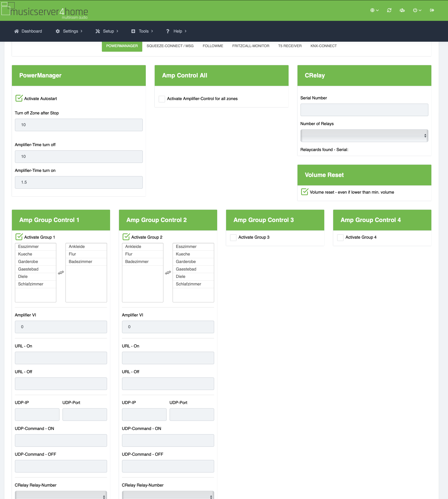Screen dimensions: 448x499
Task: Check Activate Group 3 box
Action: point(233,237)
